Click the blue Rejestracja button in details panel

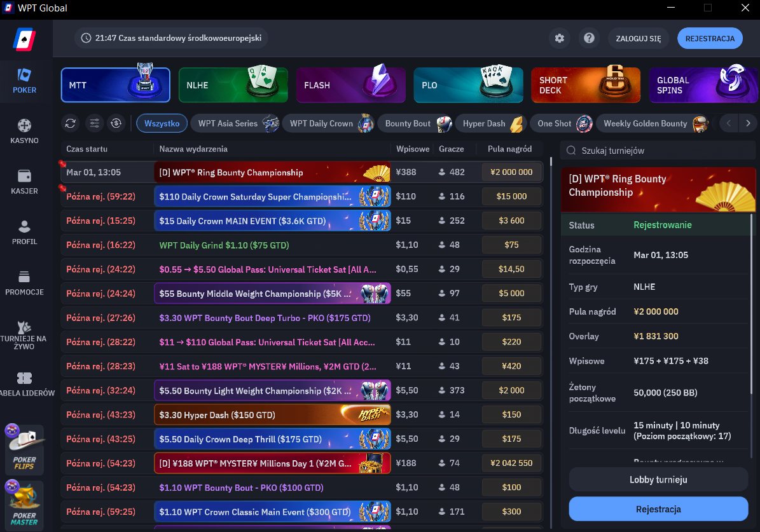(x=658, y=509)
